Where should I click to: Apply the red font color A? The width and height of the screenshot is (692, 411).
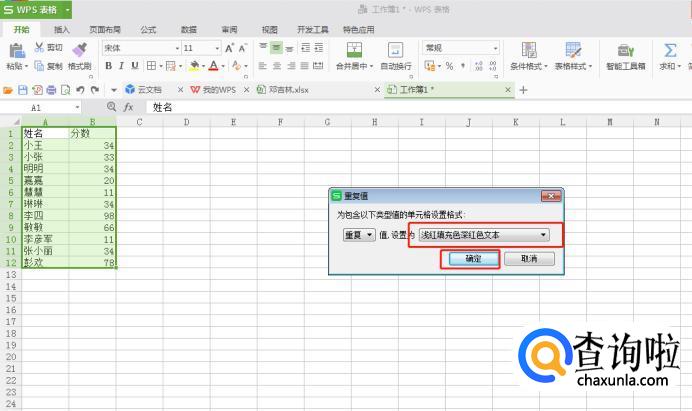click(x=214, y=66)
